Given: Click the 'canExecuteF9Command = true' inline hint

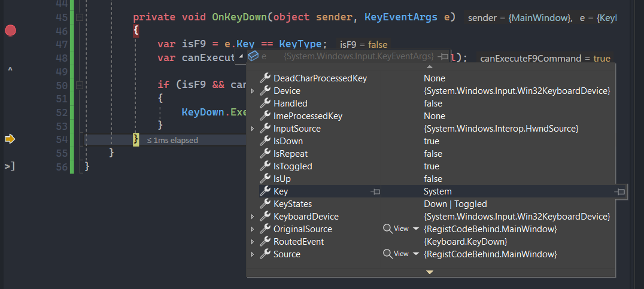Looking at the screenshot, I should tap(545, 59).
